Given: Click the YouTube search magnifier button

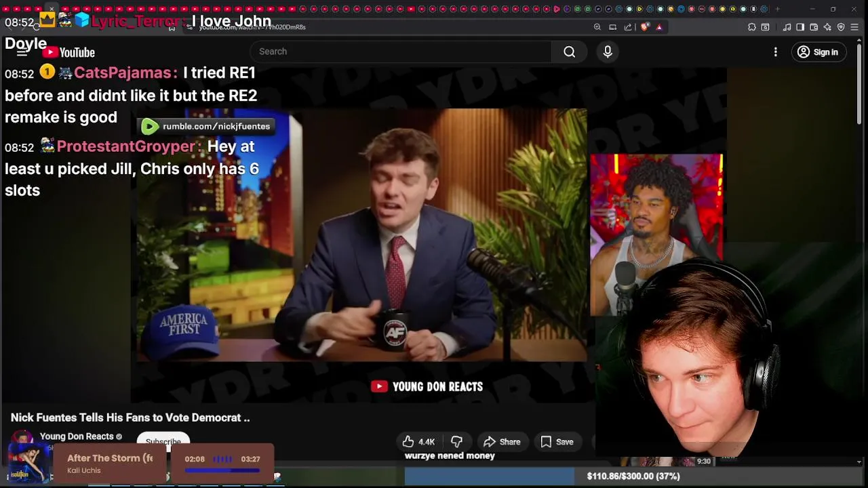Looking at the screenshot, I should [570, 52].
